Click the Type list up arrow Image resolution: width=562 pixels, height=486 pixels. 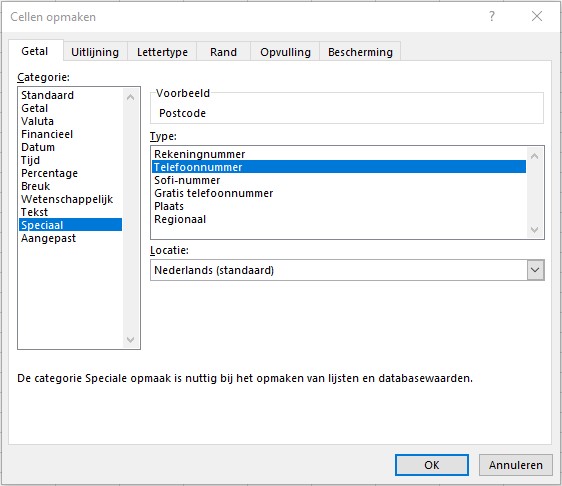[x=534, y=156]
